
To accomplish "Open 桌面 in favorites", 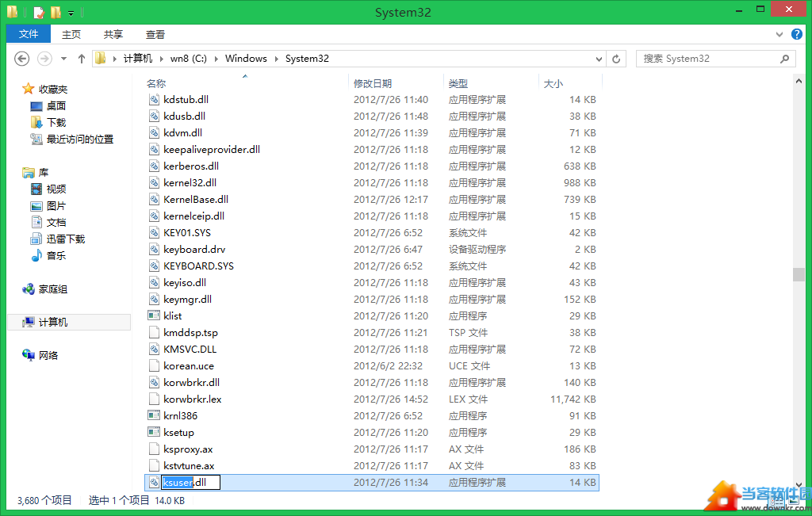I will pos(56,105).
